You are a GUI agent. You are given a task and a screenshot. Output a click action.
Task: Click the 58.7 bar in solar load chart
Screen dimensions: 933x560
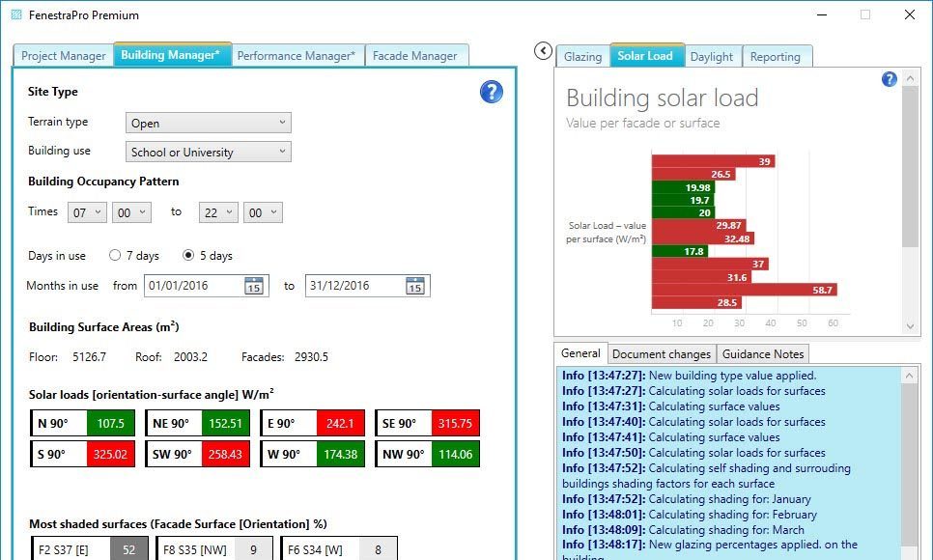tap(745, 290)
